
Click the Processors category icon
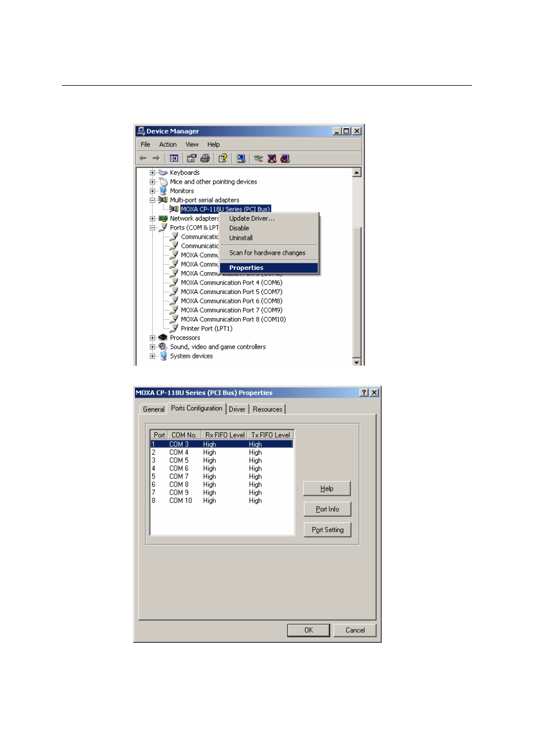(x=163, y=338)
